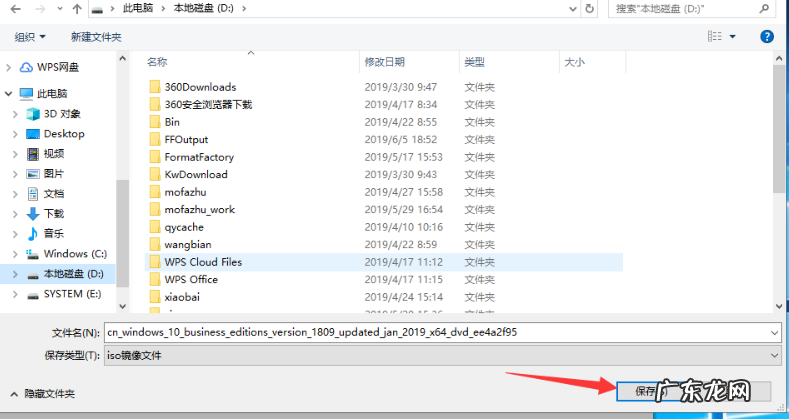Click 本地磁盘 (D:) in address breadcrumb
Viewport: 789px width, 420px height.
pos(203,9)
